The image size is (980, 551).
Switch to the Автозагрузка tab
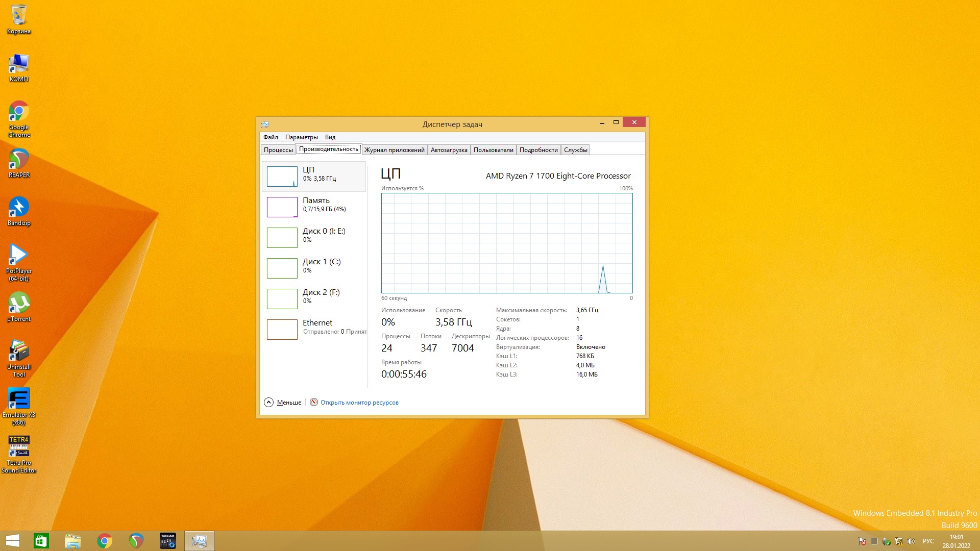(449, 150)
